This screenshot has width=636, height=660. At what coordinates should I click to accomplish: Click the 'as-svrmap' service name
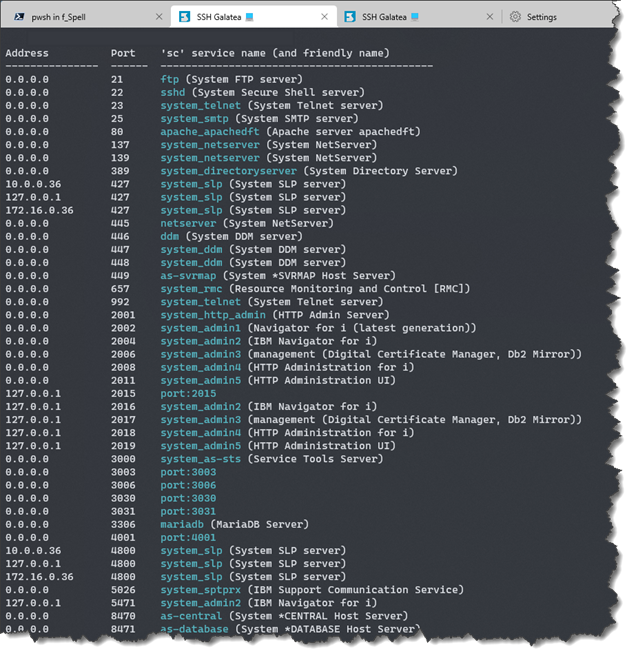tap(188, 276)
